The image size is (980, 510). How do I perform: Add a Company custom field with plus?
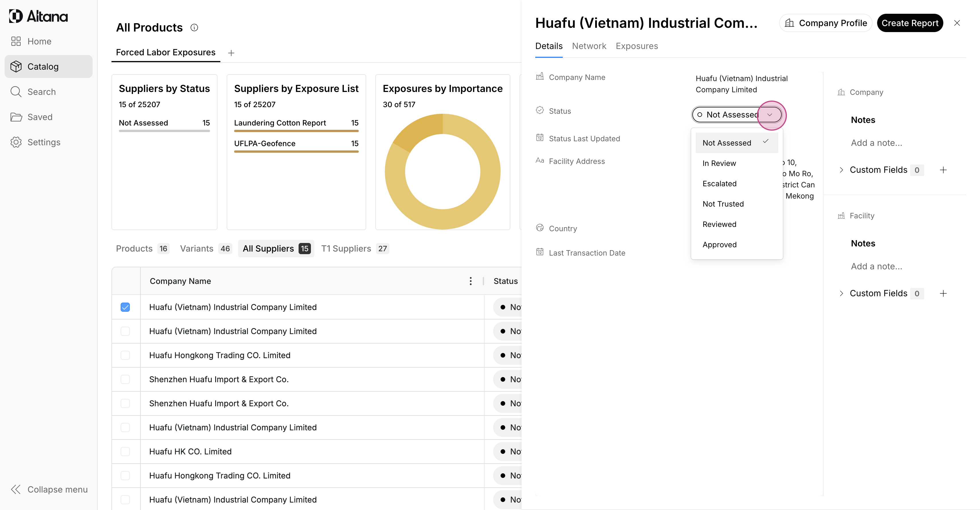[x=943, y=170]
